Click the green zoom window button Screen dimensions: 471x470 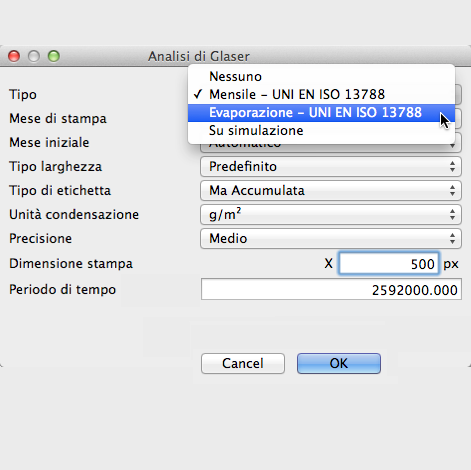54,56
